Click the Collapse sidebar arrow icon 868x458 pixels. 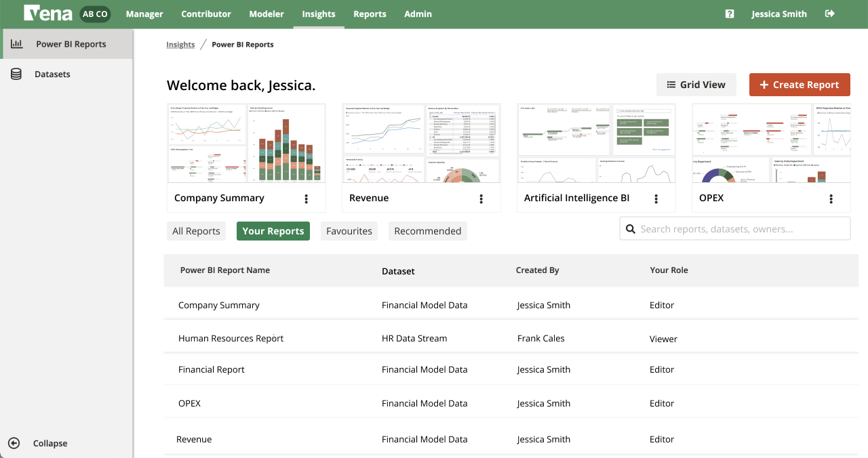(14, 443)
